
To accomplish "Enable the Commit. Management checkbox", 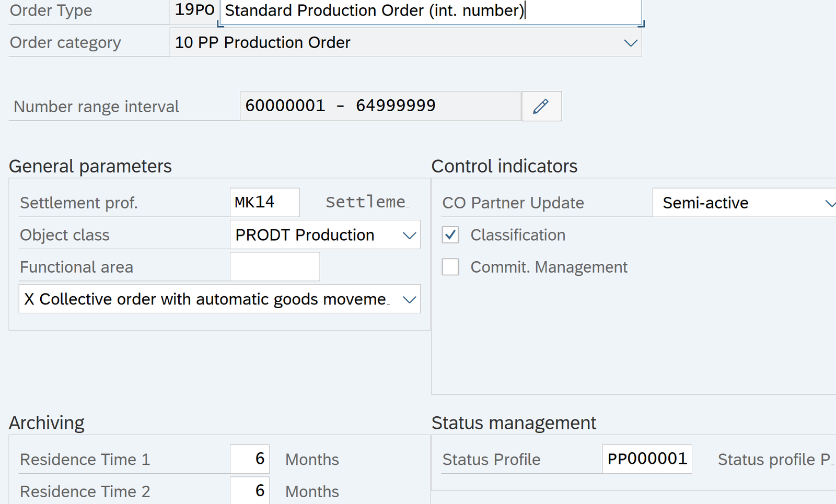I will [450, 267].
